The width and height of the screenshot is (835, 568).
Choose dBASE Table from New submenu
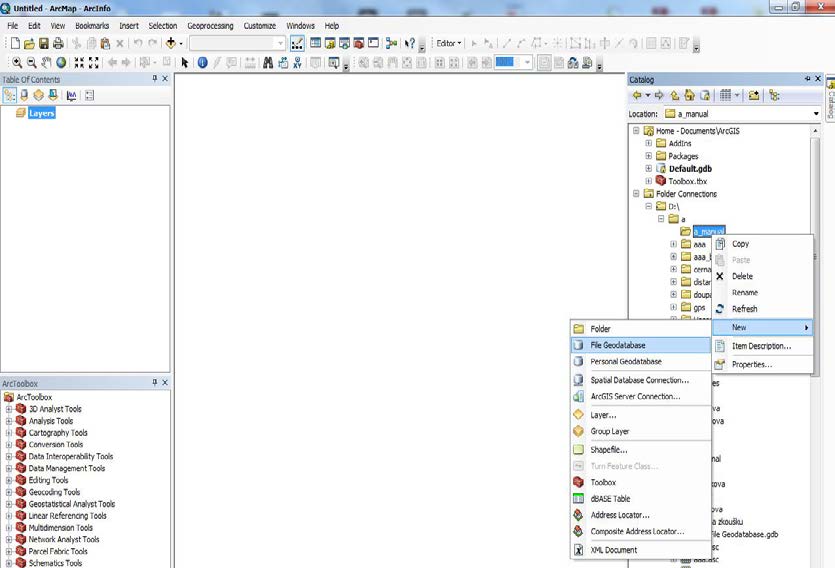[641, 499]
